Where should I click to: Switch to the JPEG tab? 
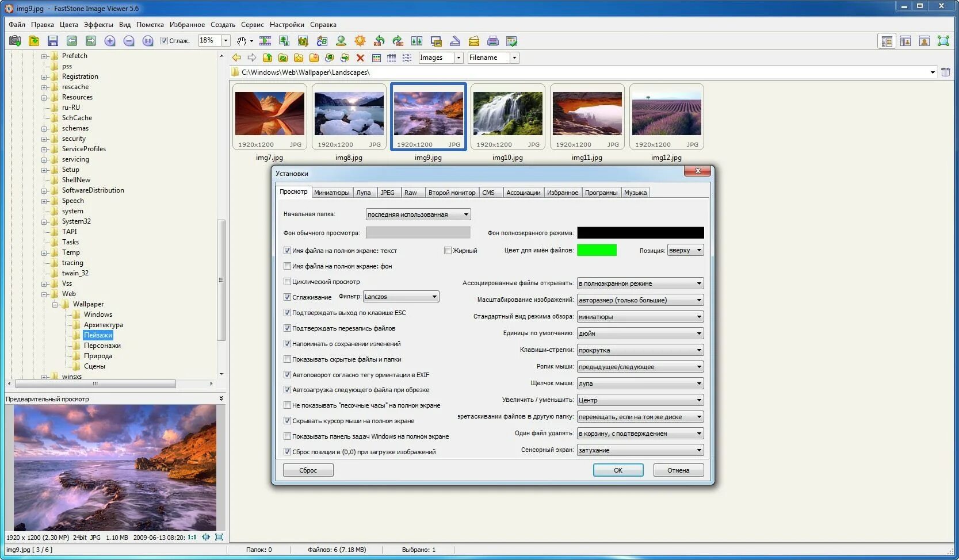(x=388, y=193)
